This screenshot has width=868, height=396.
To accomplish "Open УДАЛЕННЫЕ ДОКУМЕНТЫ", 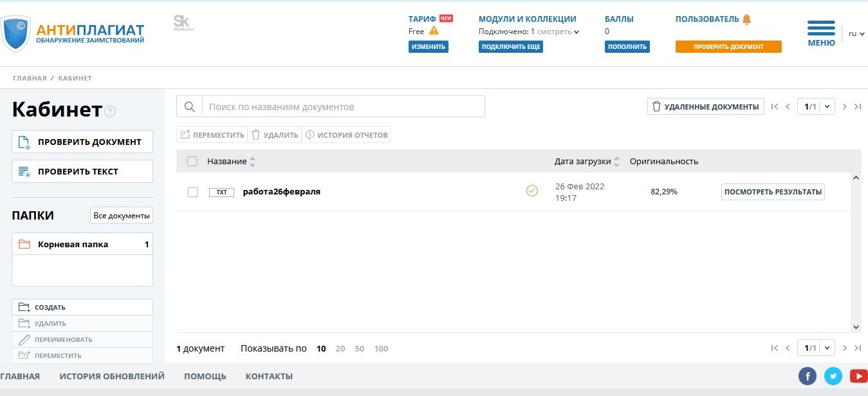I will [705, 107].
